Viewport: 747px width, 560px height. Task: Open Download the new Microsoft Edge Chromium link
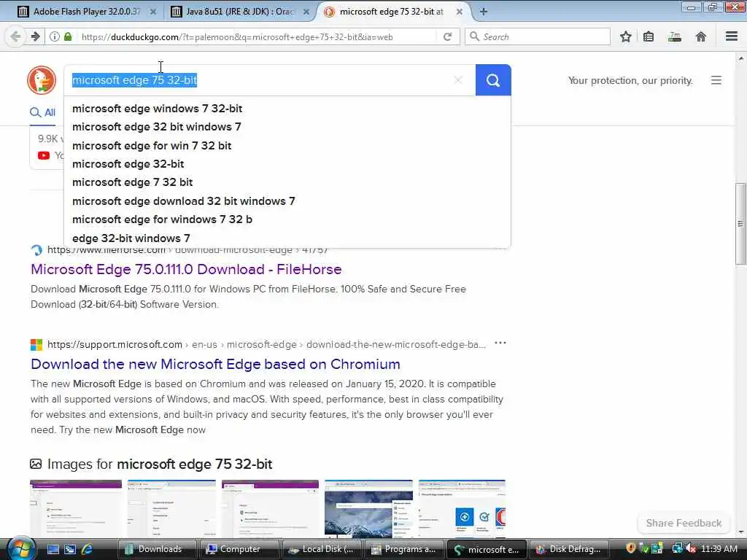[x=215, y=365]
